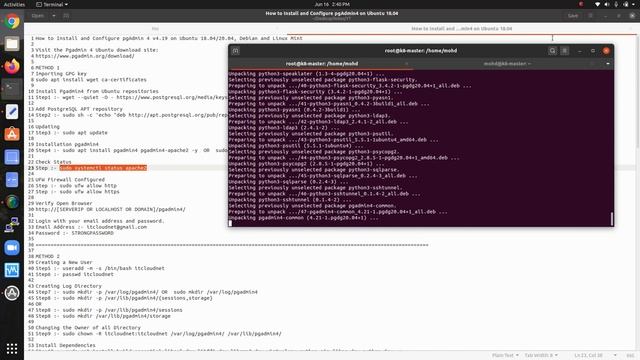Open the Terminal app menu in top bar
The width and height of the screenshot is (640, 360).
[x=52, y=4]
